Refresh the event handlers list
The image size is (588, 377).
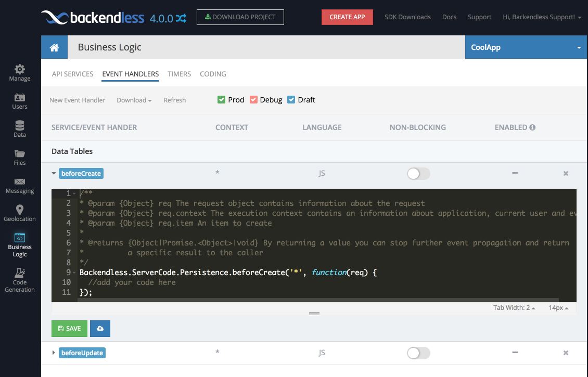pos(175,100)
